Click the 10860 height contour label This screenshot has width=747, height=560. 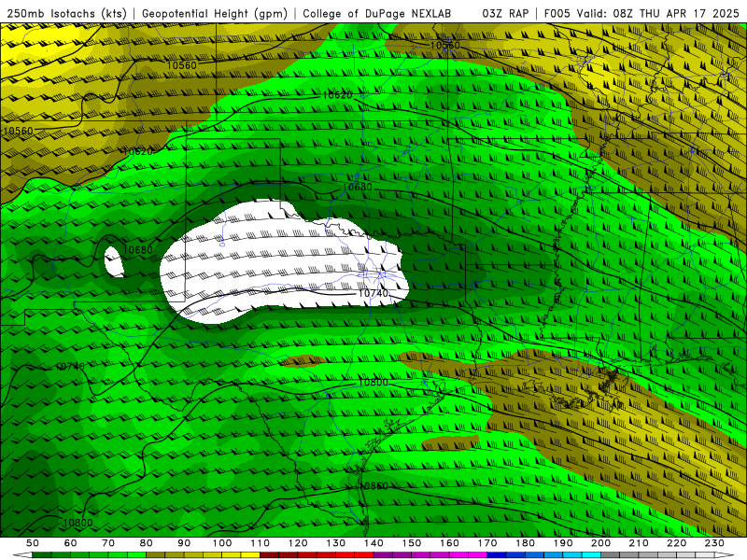point(372,486)
